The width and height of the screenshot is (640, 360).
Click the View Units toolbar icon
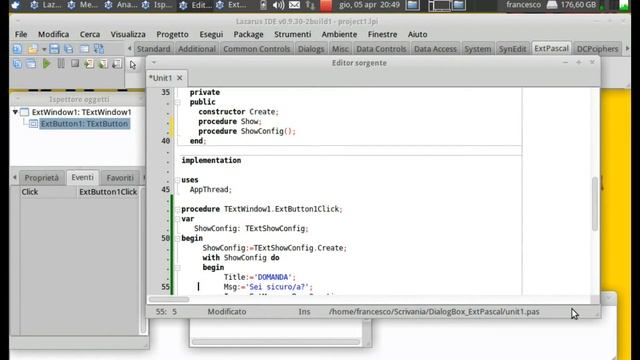(17, 64)
